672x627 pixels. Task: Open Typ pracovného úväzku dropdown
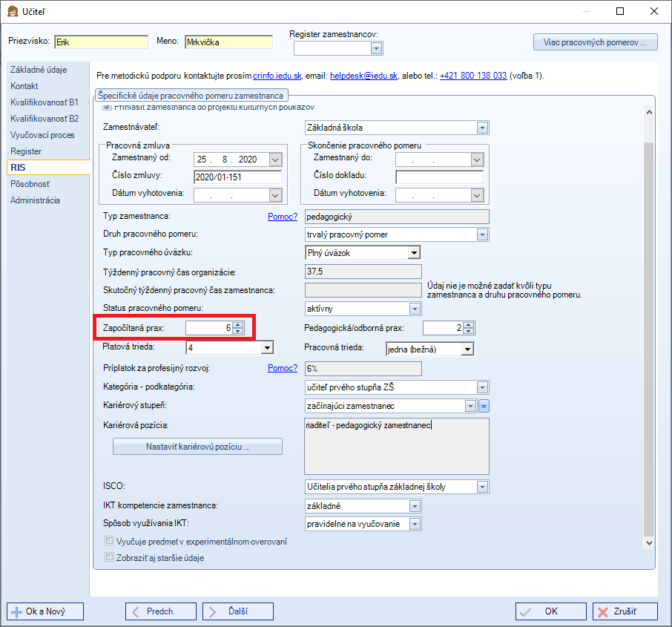pos(414,252)
